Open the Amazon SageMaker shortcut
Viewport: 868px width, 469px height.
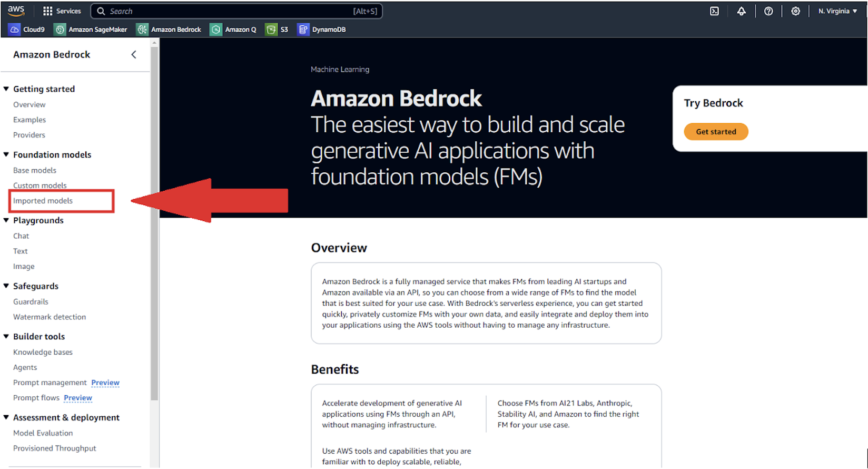point(91,30)
